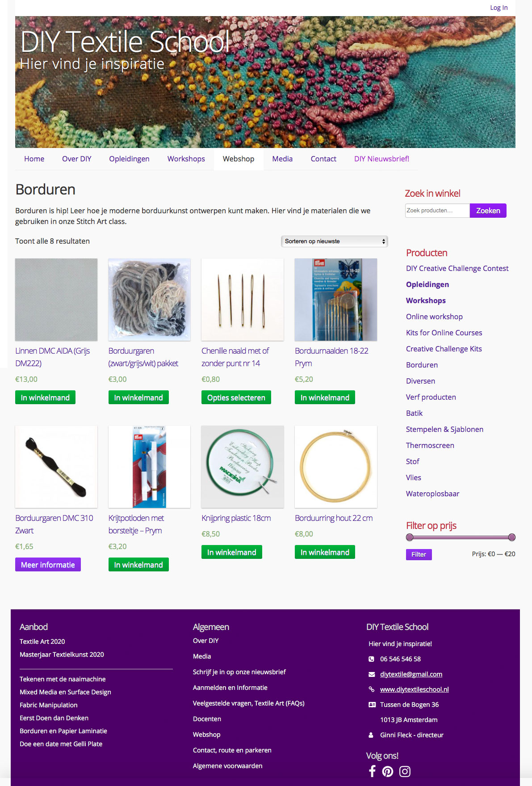Select Opties selecteren for Chenille naald
The width and height of the screenshot is (532, 786).
(236, 397)
